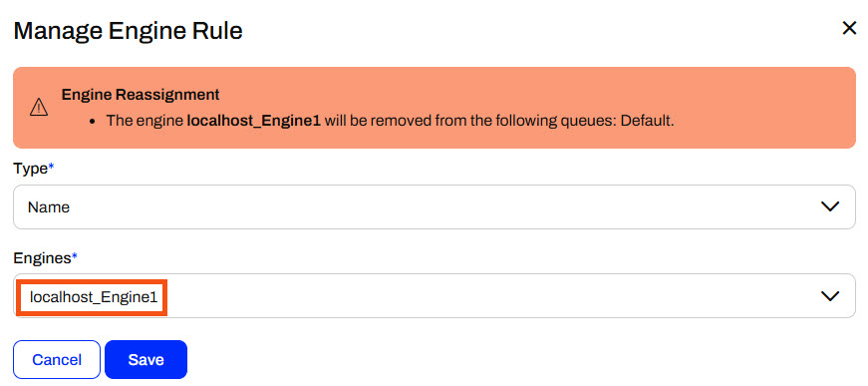The width and height of the screenshot is (868, 386).
Task: Expand the Type dropdown chevron
Action: click(830, 207)
